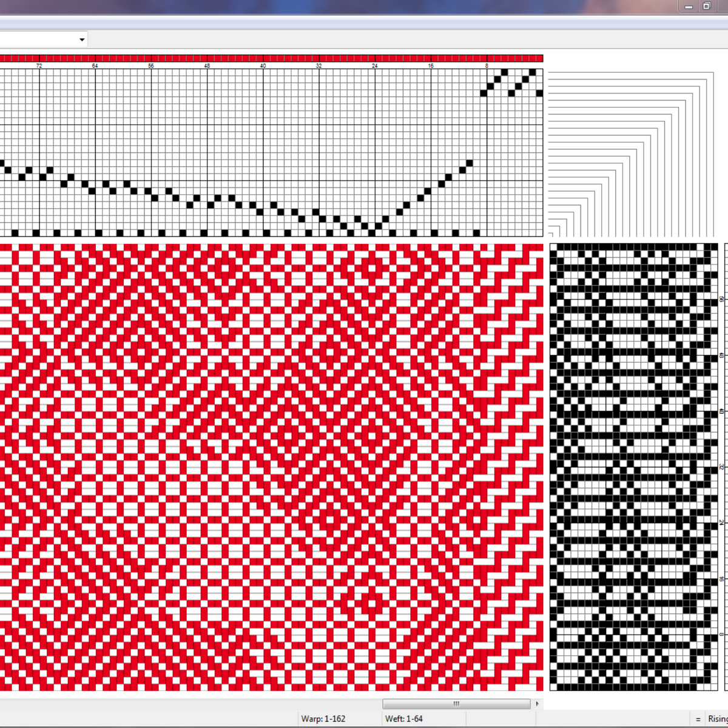
Task: Click warp ruler number 40
Action: point(263,66)
